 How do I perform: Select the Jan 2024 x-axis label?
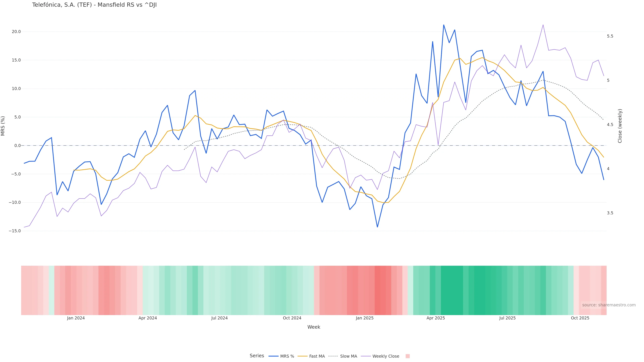76,318
